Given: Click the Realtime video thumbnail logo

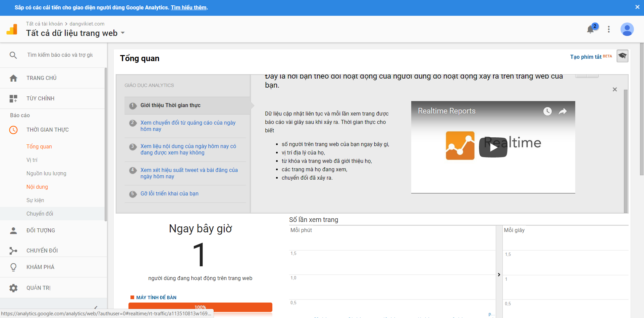Looking at the screenshot, I should point(460,146).
